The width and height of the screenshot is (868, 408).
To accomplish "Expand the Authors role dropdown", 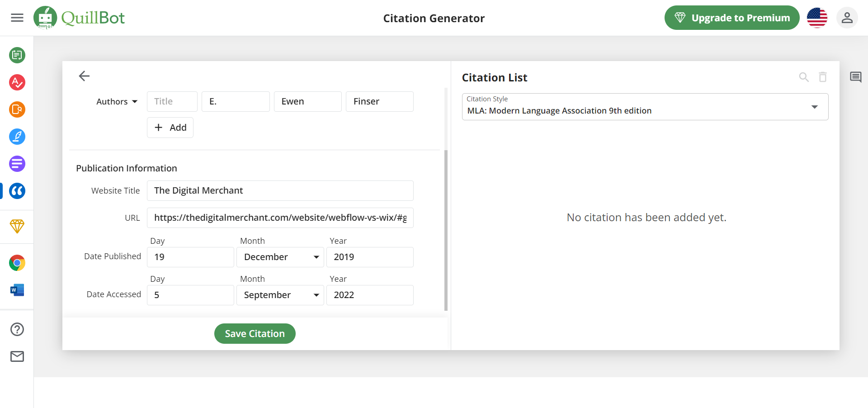I will coord(117,102).
